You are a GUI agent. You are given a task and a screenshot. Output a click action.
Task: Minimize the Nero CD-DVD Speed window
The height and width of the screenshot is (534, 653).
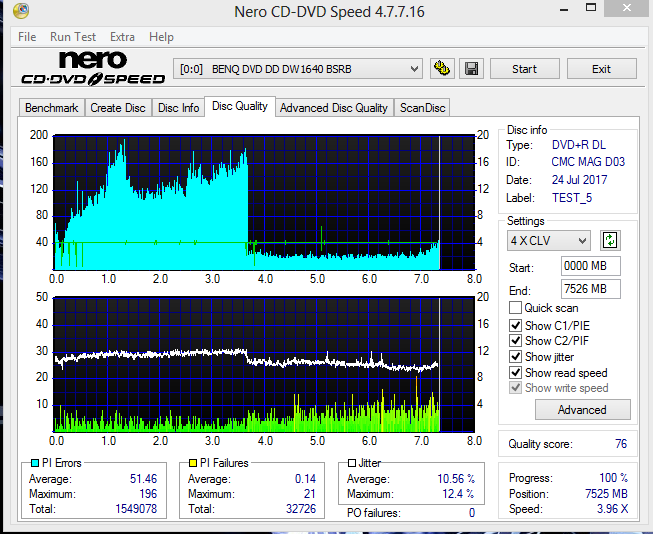[x=564, y=8]
